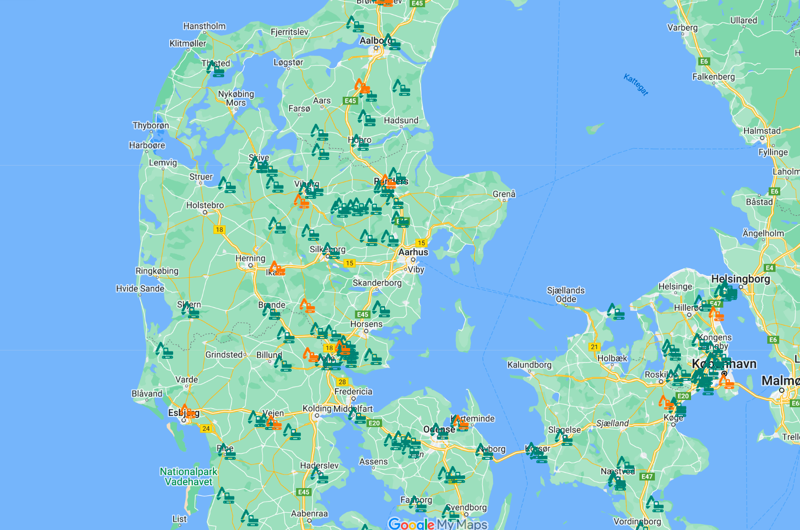800x530 pixels.
Task: Click the teal excavator marker near Hadsund
Action: click(402, 88)
